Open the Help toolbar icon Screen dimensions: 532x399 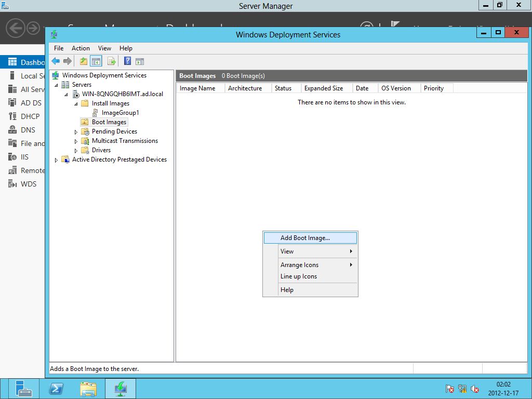click(x=127, y=61)
